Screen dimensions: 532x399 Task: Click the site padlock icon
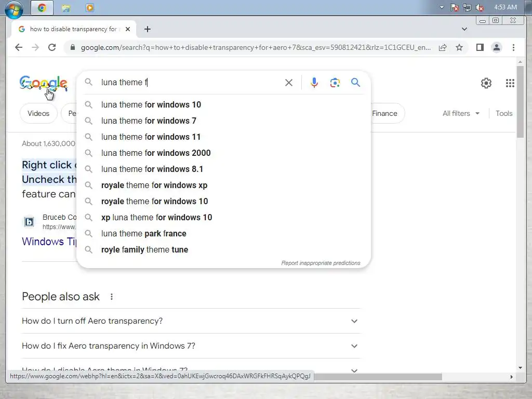[x=72, y=47]
